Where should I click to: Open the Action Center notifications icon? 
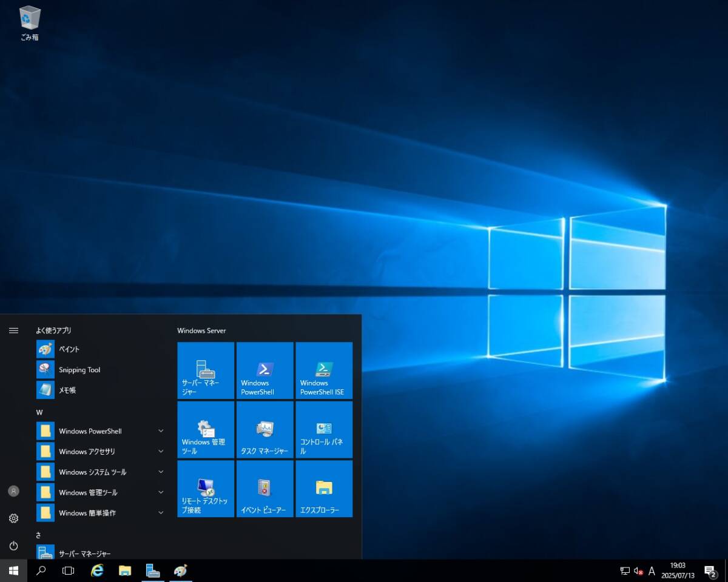[x=710, y=570]
